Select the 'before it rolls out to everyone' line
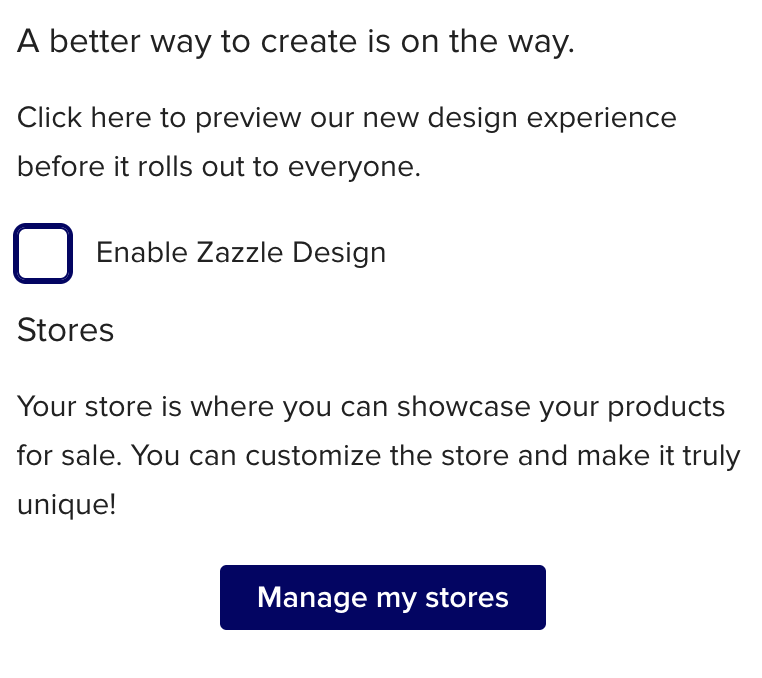 (219, 167)
